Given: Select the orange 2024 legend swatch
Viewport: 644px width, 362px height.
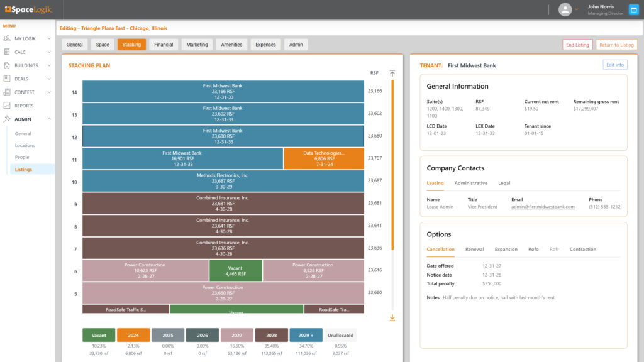Looking at the screenshot, I should click(133, 335).
